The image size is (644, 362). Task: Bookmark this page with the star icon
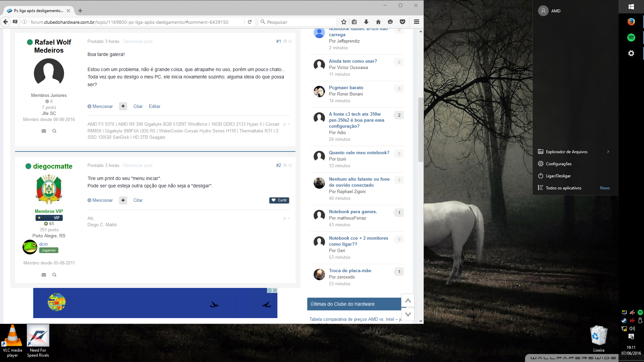click(x=344, y=22)
